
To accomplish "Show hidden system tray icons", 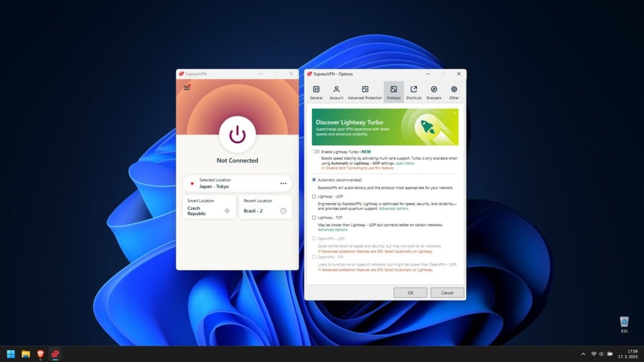I will coord(582,354).
